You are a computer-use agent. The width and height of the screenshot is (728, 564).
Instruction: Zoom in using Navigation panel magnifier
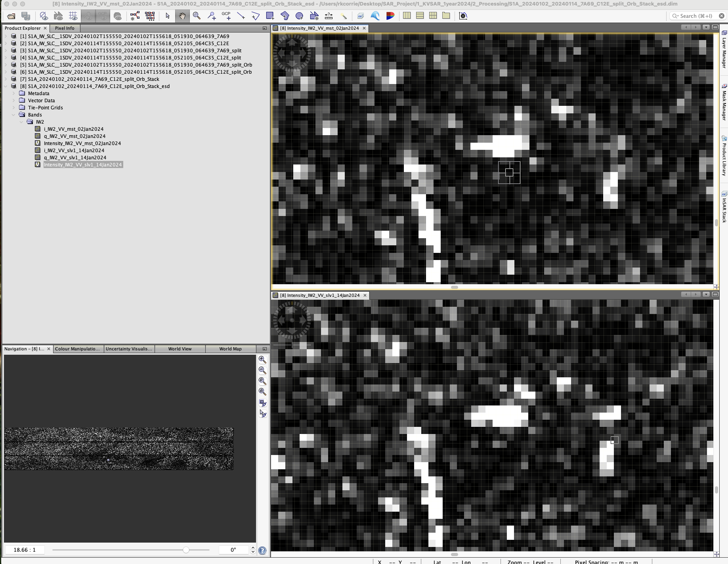[262, 359]
